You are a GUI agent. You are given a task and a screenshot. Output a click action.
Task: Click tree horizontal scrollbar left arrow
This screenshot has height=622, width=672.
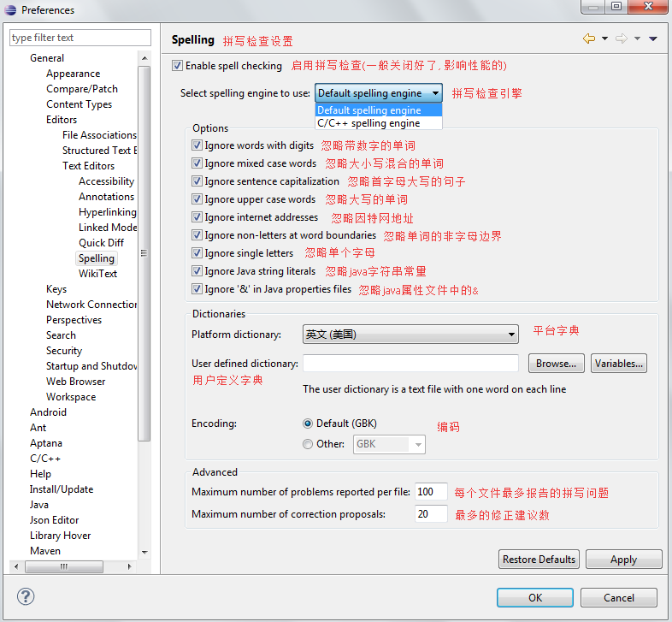pos(16,566)
